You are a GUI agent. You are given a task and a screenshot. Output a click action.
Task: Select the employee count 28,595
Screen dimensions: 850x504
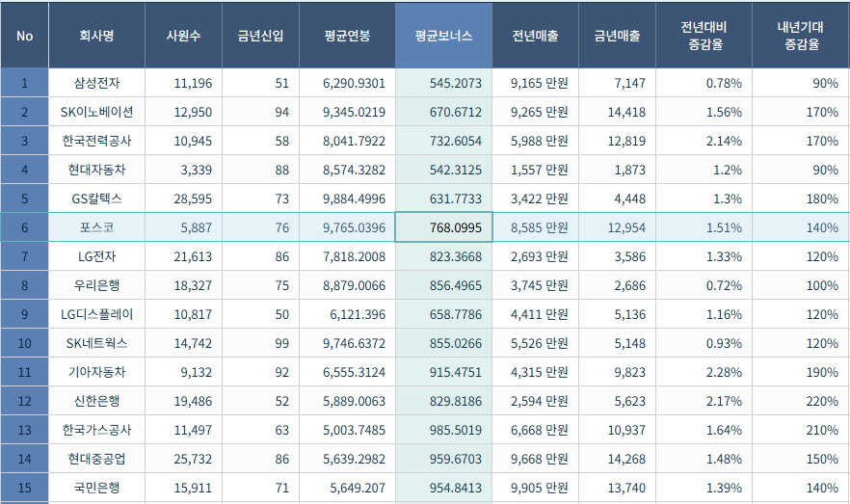tap(183, 199)
